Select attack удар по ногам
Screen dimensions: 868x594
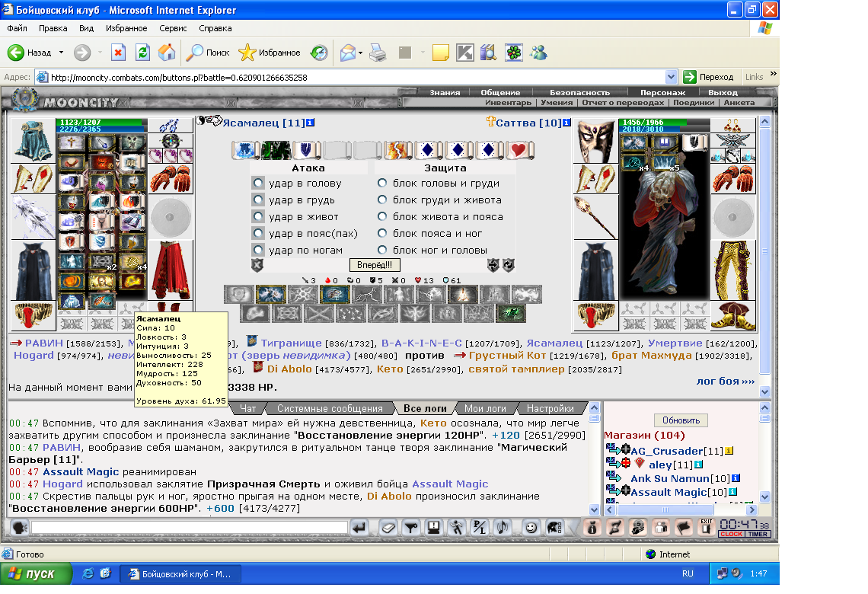pos(258,249)
